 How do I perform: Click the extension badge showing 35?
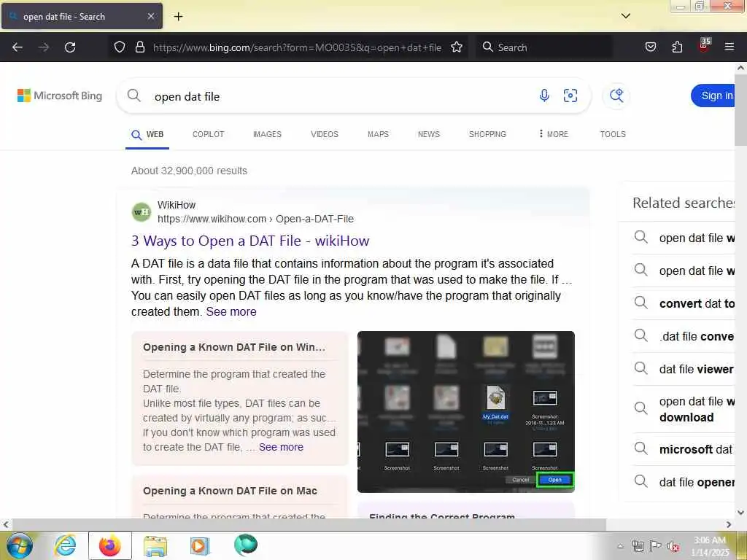point(704,45)
